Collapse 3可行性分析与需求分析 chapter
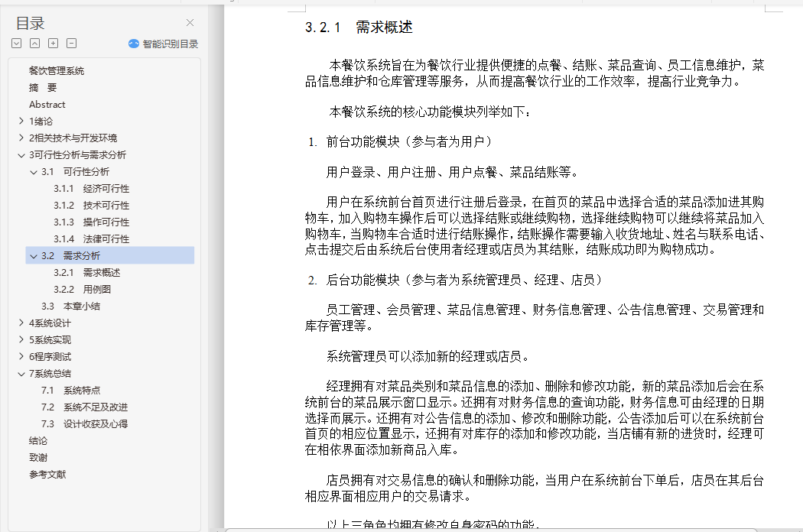 pos(21,154)
